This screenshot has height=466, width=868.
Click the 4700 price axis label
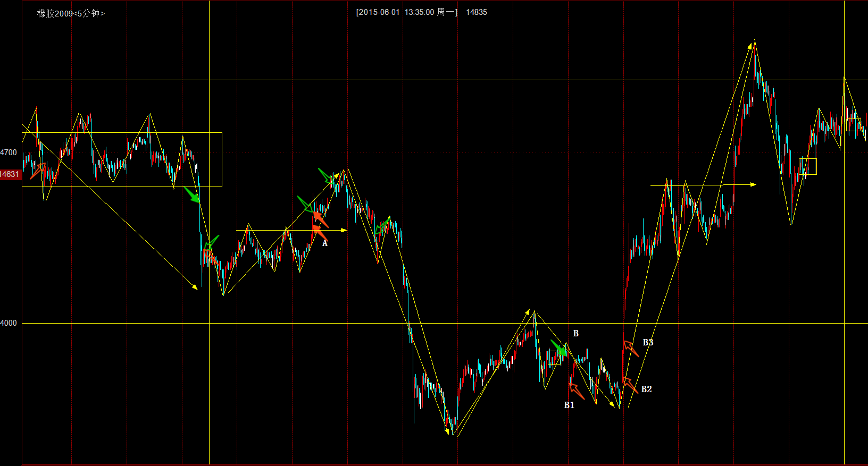pos(9,152)
